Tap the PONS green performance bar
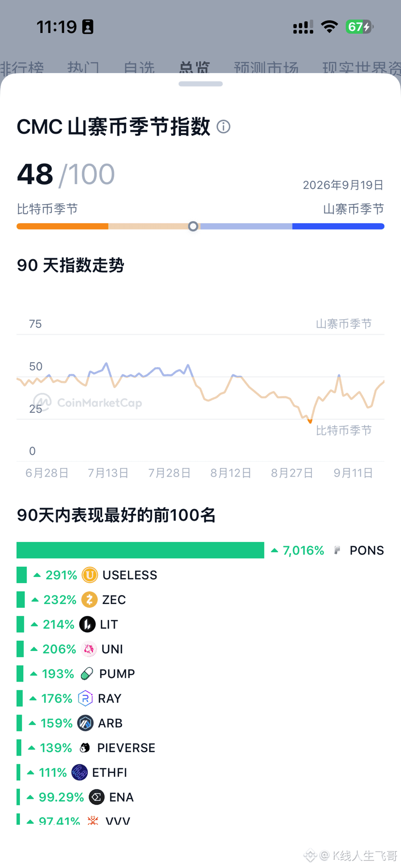401x868 pixels. click(x=140, y=550)
